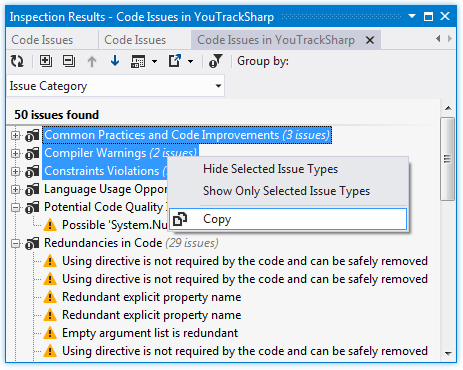Close the Code Issues in YouTrackSharp tab

[370, 40]
